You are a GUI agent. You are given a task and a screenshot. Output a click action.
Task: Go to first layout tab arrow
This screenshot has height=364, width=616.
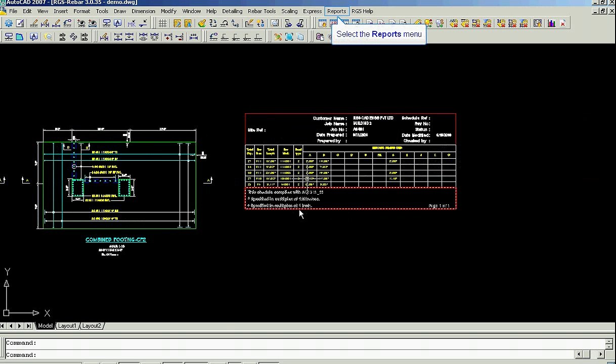click(x=3, y=326)
